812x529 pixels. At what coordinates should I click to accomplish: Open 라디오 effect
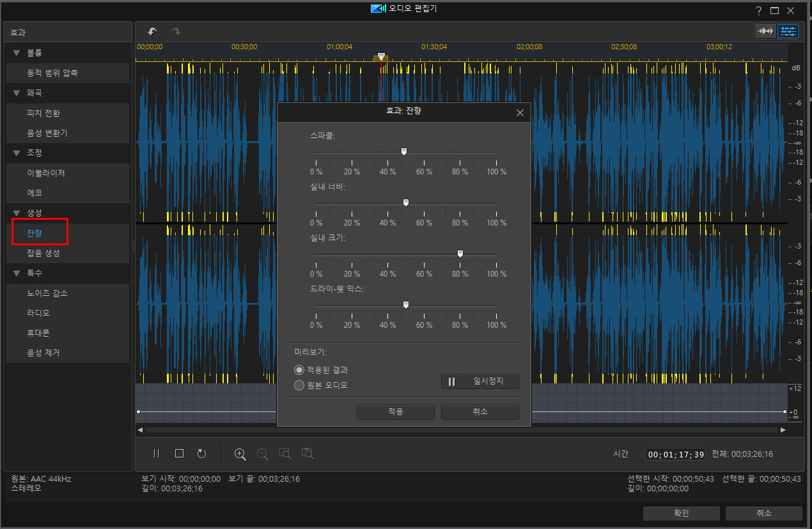point(68,313)
